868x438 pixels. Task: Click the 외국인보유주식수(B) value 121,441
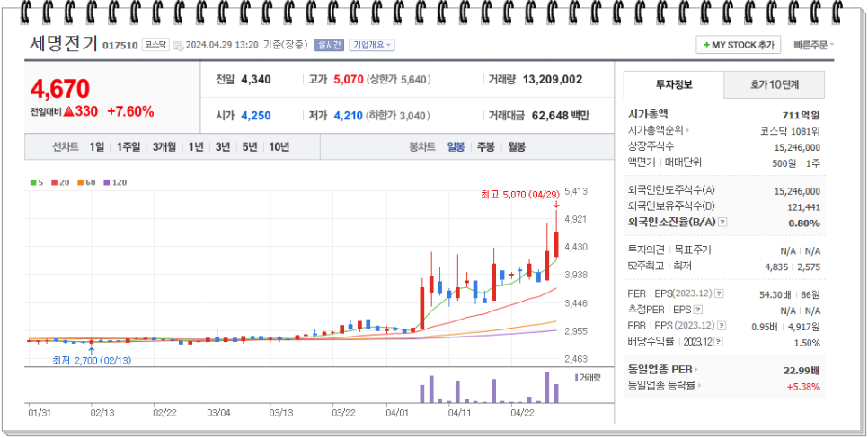(x=804, y=206)
